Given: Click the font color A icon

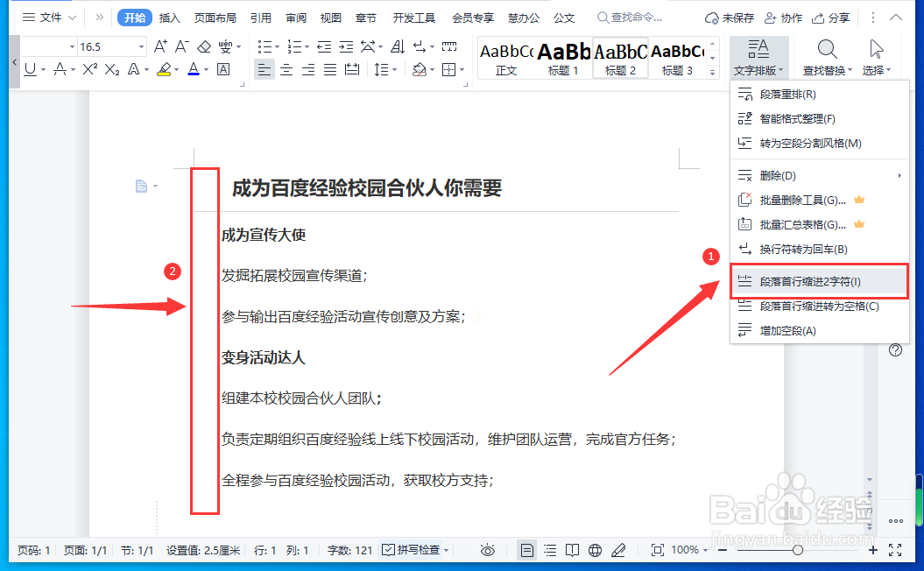Looking at the screenshot, I should coord(194,69).
